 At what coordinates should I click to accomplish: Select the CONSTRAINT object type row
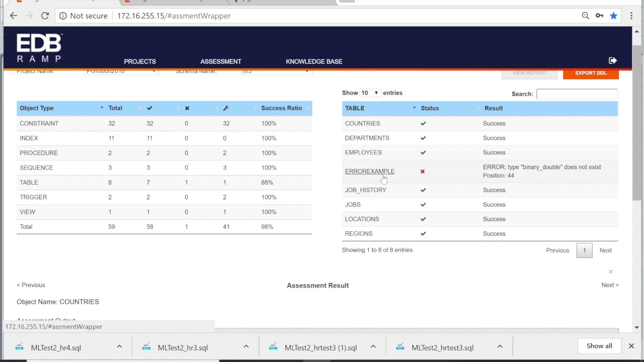[165, 123]
